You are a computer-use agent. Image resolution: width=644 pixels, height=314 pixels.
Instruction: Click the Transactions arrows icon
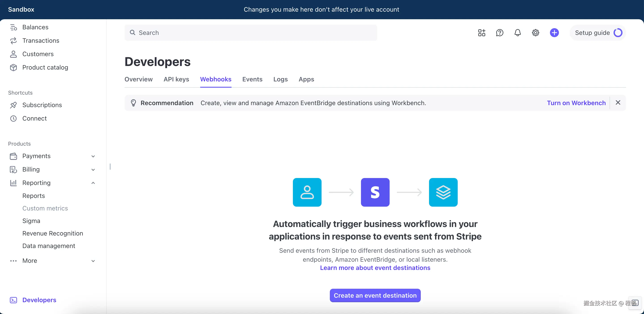pos(13,41)
